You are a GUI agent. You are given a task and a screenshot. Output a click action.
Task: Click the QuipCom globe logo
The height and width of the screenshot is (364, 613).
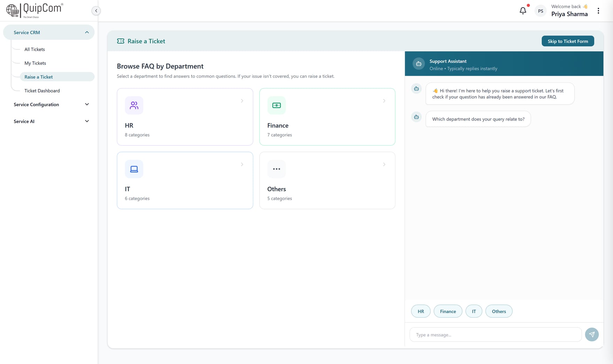[13, 10]
